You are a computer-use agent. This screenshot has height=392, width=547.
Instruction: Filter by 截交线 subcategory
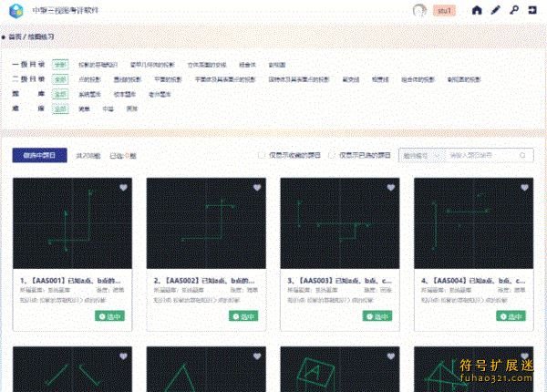tap(351, 79)
